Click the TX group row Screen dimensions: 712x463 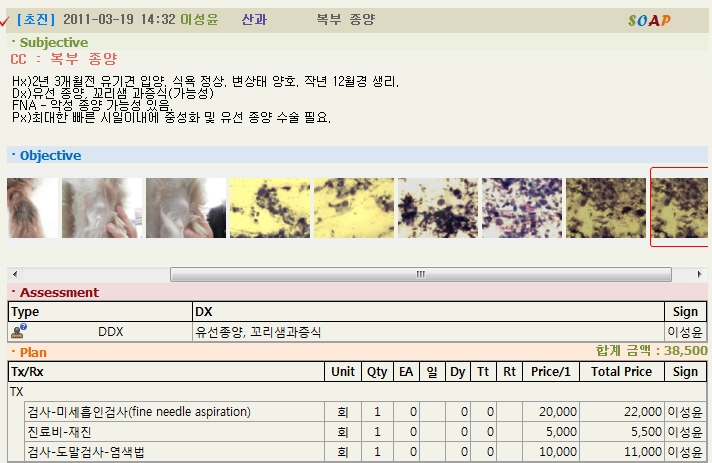tap(358, 391)
